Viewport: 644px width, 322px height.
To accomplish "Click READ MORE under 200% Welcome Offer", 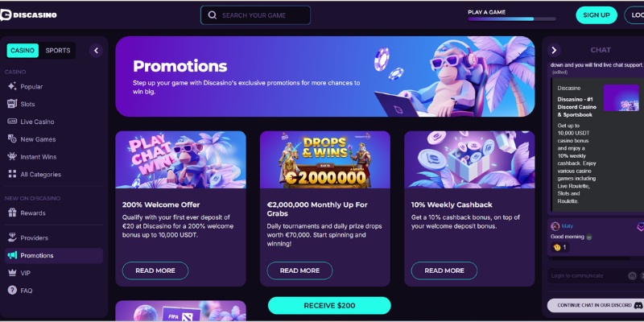I will (155, 270).
